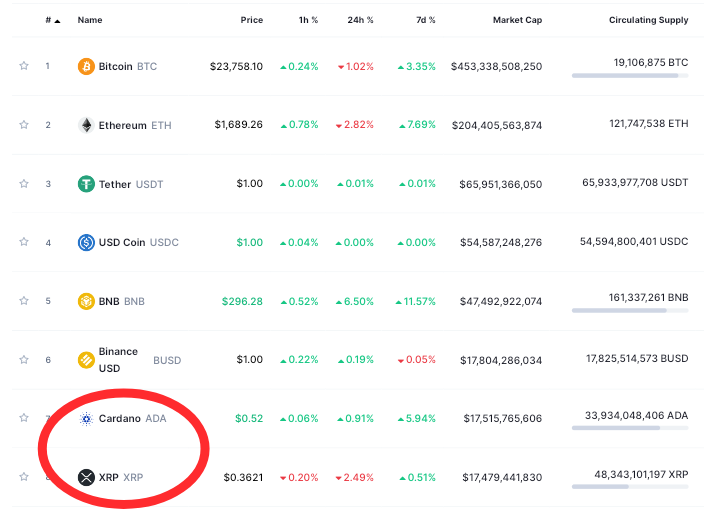Click Bitcoin circulating supply progress bar

pos(630,76)
